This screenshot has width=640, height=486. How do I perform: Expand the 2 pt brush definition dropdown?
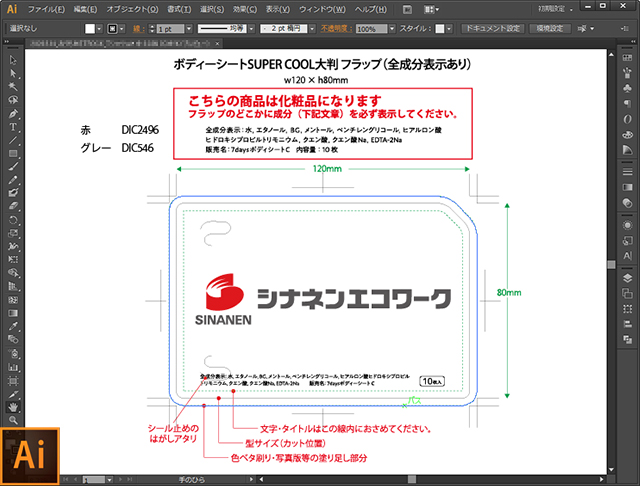coord(312,29)
